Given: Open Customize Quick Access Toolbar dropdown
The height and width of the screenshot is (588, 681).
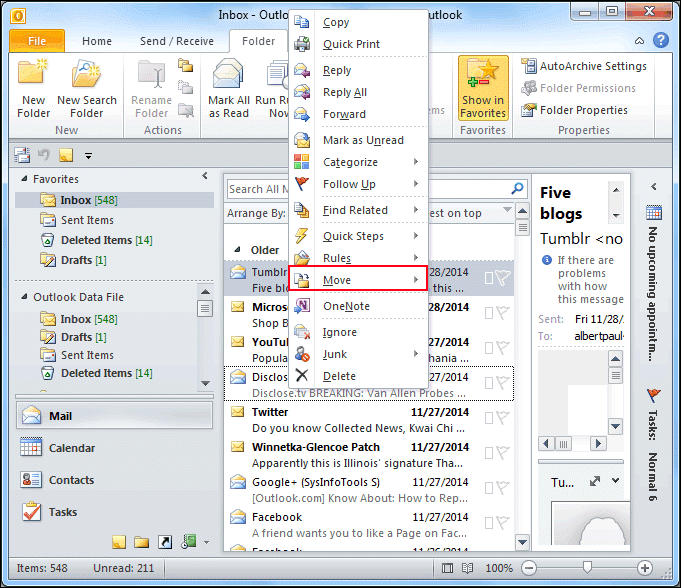Looking at the screenshot, I should (88, 155).
